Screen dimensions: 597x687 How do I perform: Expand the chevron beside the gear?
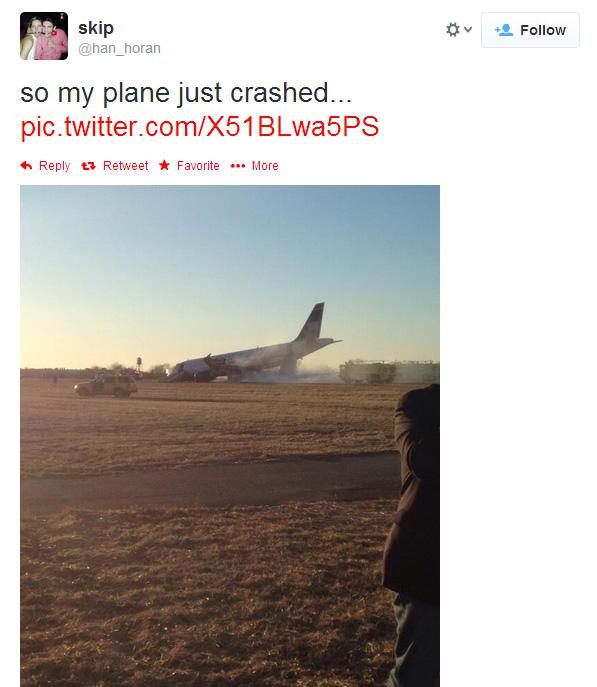468,30
